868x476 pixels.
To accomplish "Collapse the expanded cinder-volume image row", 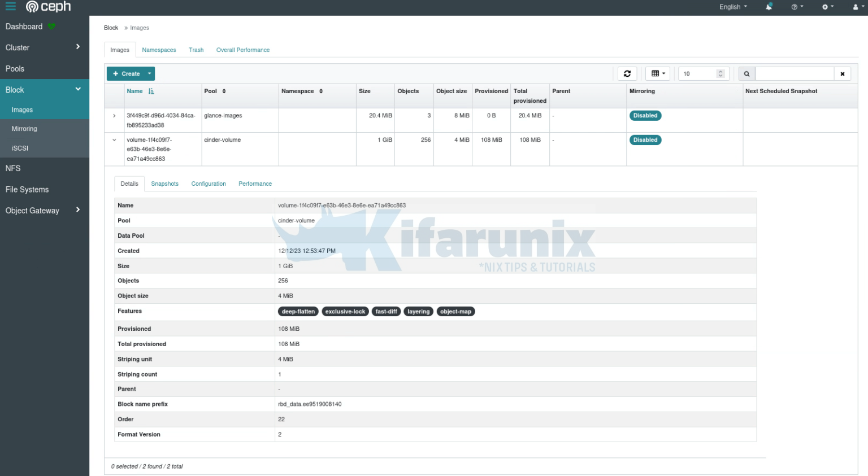I will click(x=114, y=139).
